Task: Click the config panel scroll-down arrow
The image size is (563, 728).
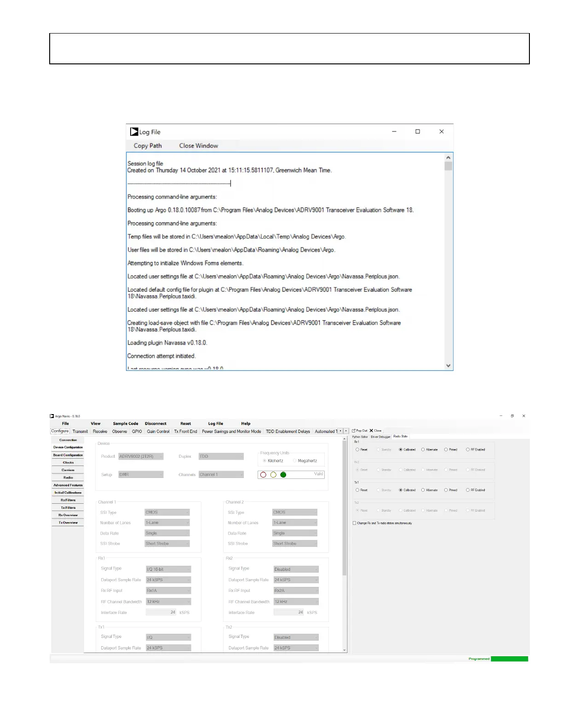Action: tap(345, 650)
